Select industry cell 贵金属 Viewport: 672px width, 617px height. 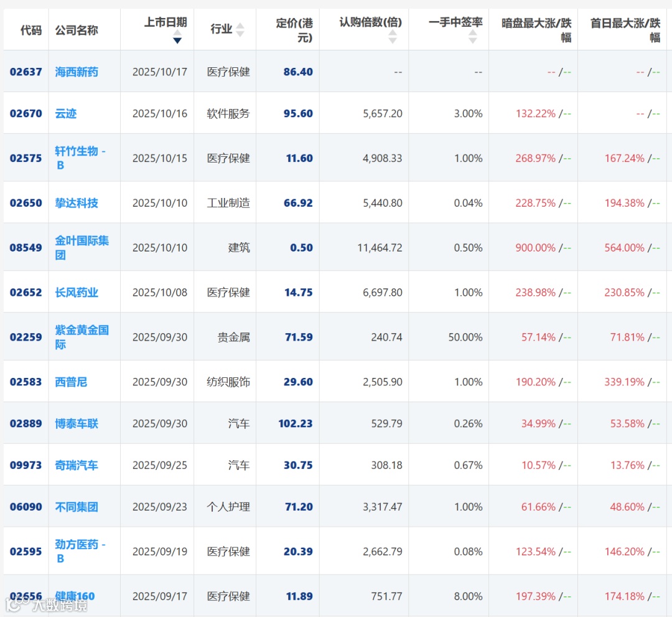pos(233,337)
